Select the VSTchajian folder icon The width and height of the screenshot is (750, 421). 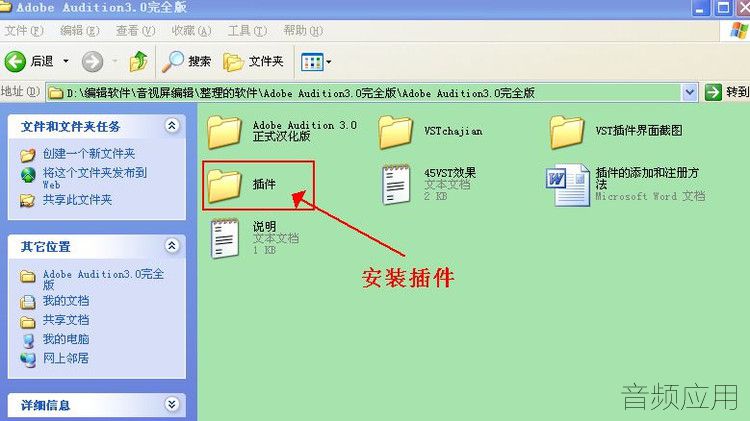point(396,132)
